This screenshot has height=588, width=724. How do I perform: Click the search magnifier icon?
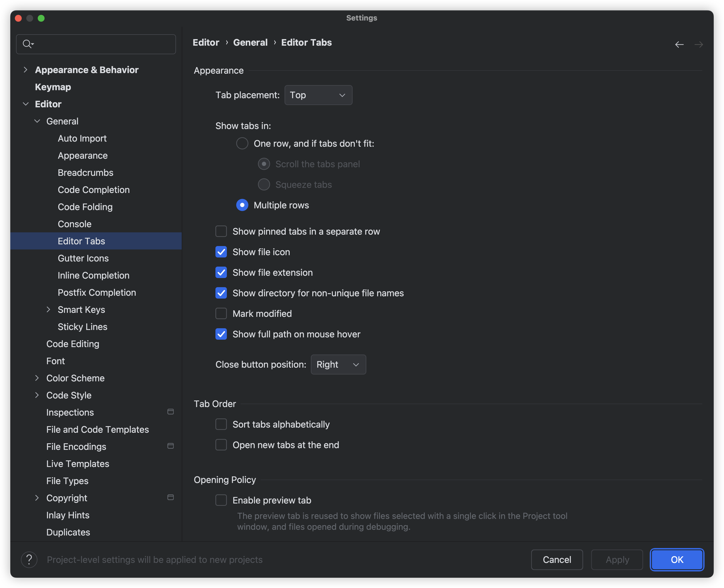click(x=27, y=44)
